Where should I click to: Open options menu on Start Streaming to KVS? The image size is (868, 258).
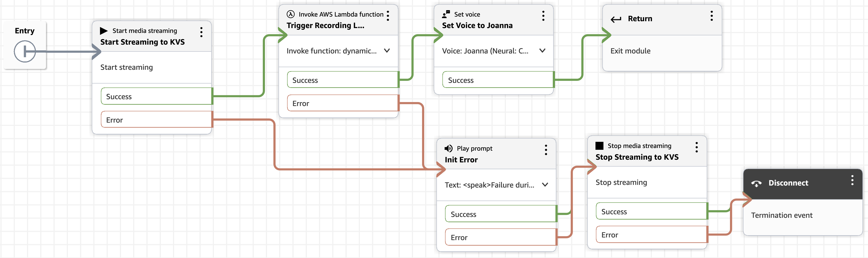click(x=201, y=32)
